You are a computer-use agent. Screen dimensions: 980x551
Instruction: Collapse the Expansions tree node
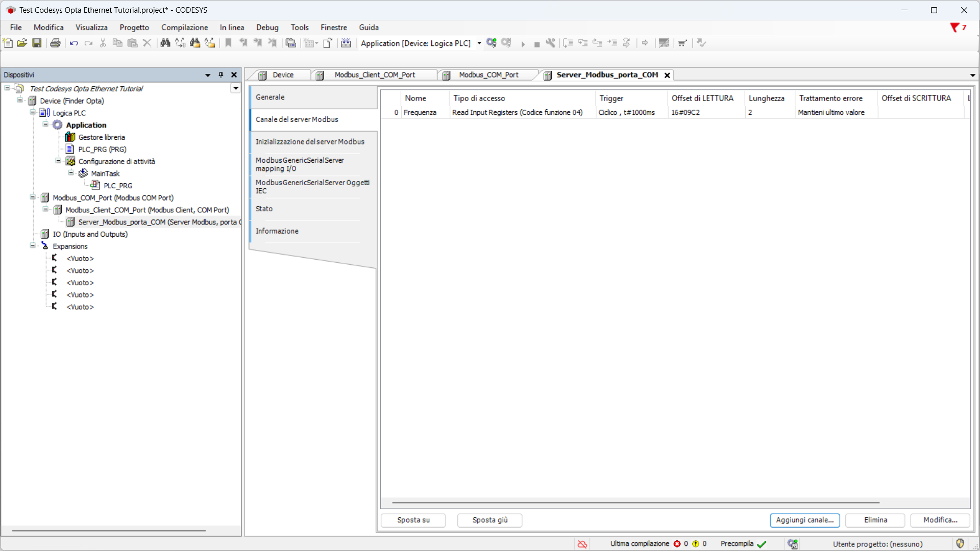(x=33, y=246)
